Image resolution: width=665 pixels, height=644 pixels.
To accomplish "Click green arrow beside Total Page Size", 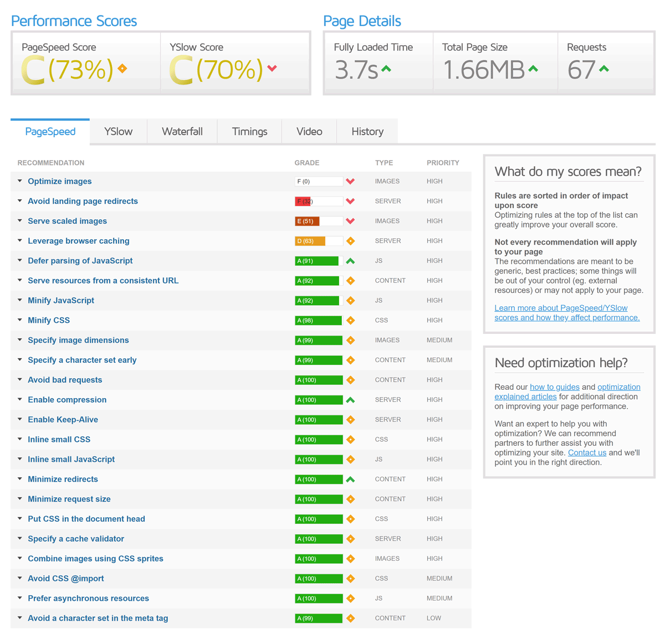I will pyautogui.click(x=533, y=69).
